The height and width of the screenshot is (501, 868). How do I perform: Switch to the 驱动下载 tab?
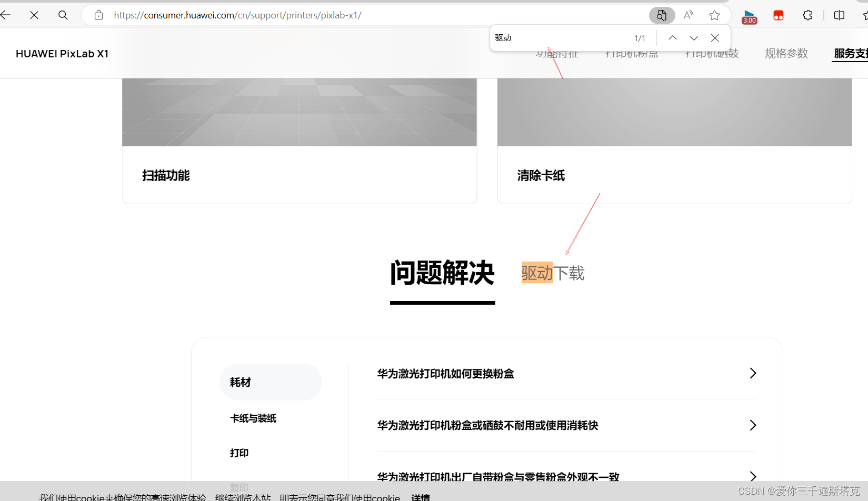click(x=553, y=273)
